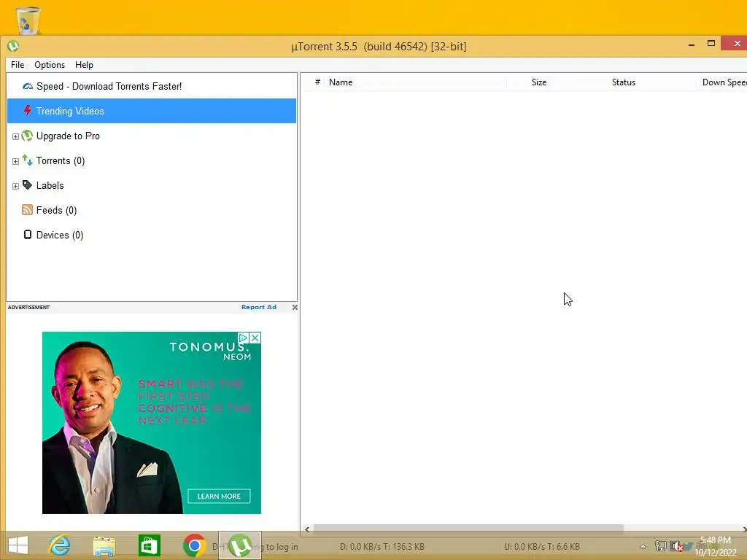Screen dimensions: 747x560
Task: Show hidden tray icons arrow
Action: point(643,547)
